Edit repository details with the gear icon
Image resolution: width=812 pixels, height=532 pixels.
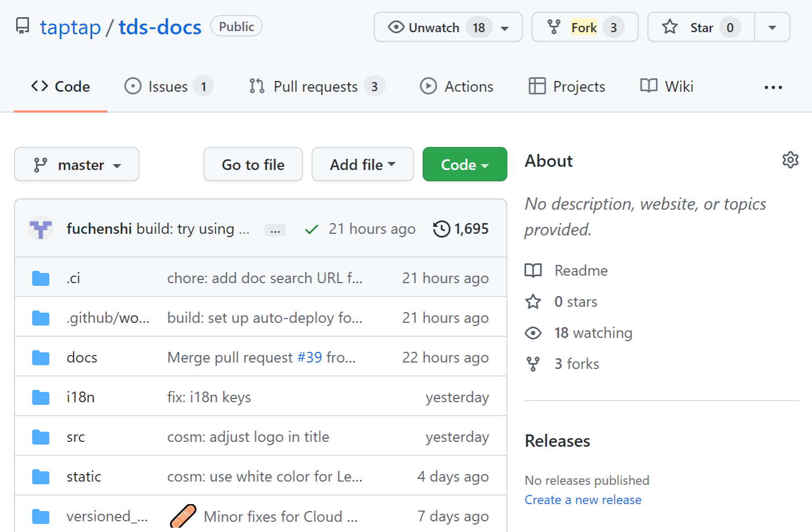tap(790, 160)
